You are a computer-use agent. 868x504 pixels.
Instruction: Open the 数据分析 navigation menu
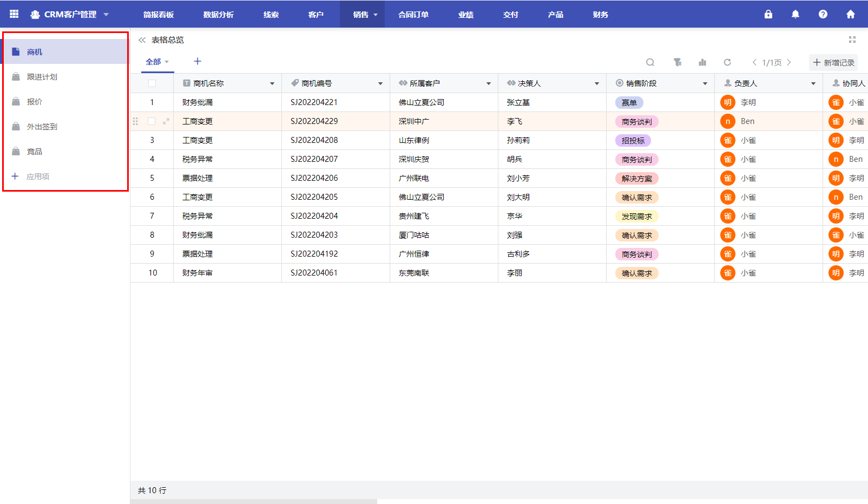218,15
